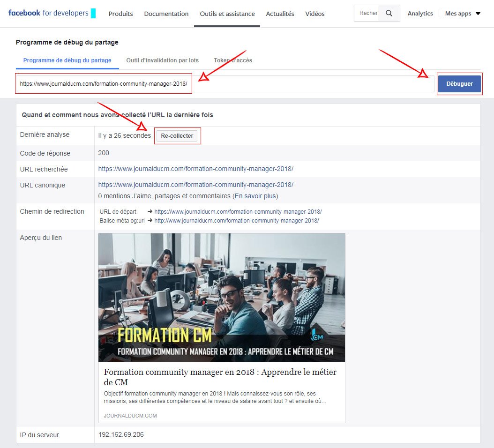This screenshot has width=494, height=448.
Task: Click the JOURNALDUCM.COM domain text in preview
Action: (x=130, y=416)
